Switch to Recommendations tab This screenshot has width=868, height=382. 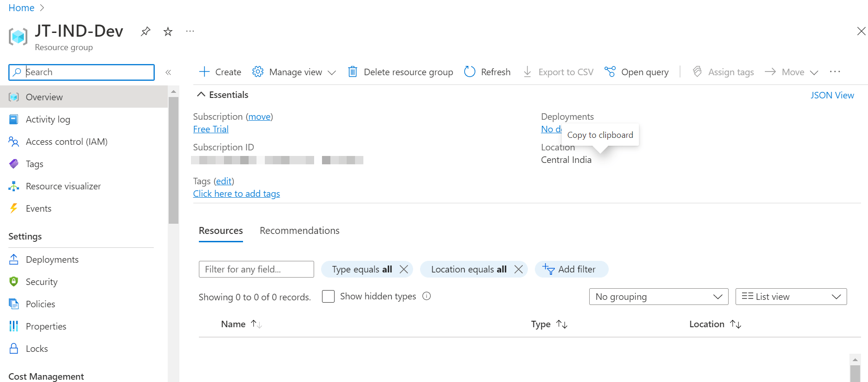[300, 231]
